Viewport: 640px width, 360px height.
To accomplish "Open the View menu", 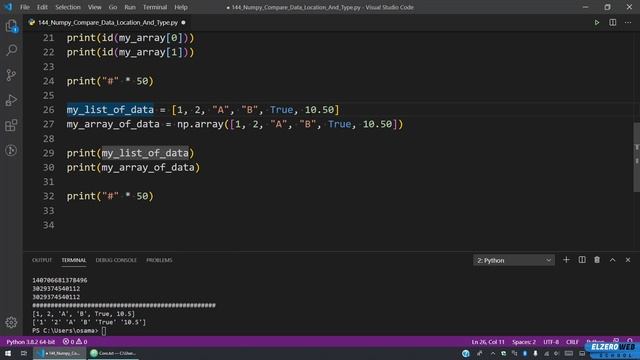I will click(94, 7).
